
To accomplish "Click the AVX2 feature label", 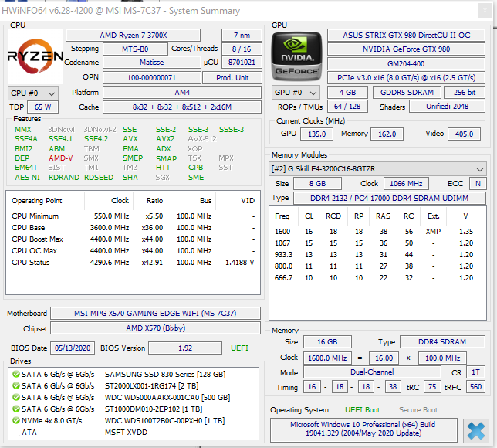I will pos(165,139).
